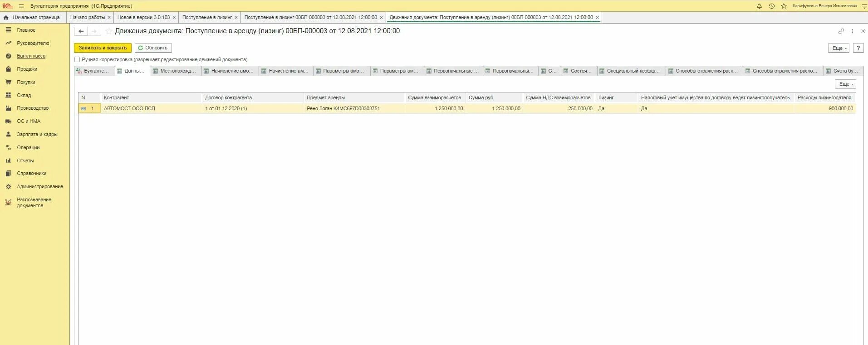Switch to Специальный коэфф... tab

pyautogui.click(x=631, y=71)
